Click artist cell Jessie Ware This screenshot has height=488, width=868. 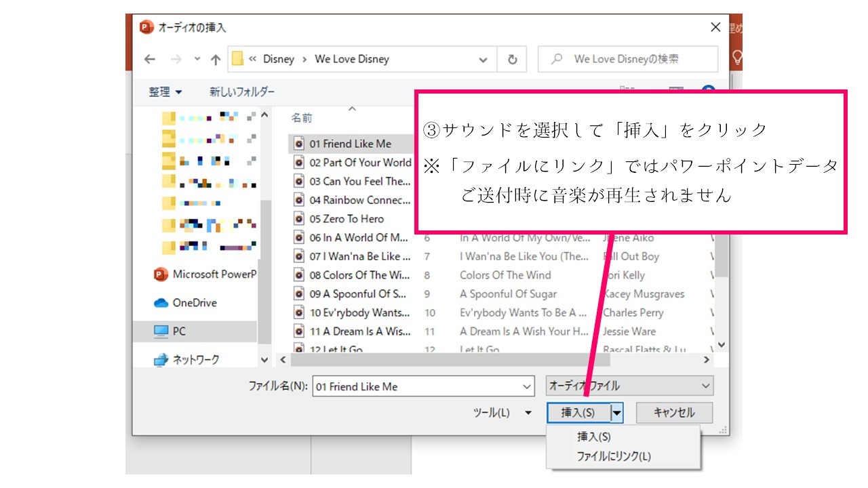(x=629, y=331)
